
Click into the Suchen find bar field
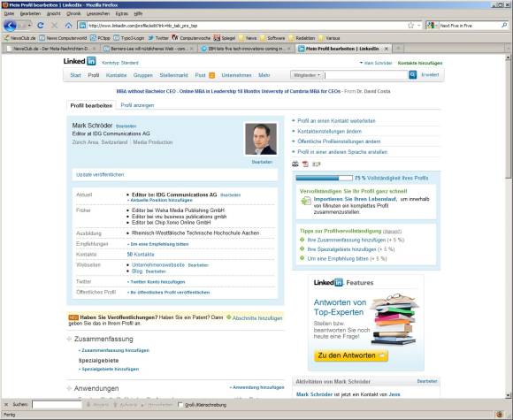pyautogui.click(x=57, y=405)
